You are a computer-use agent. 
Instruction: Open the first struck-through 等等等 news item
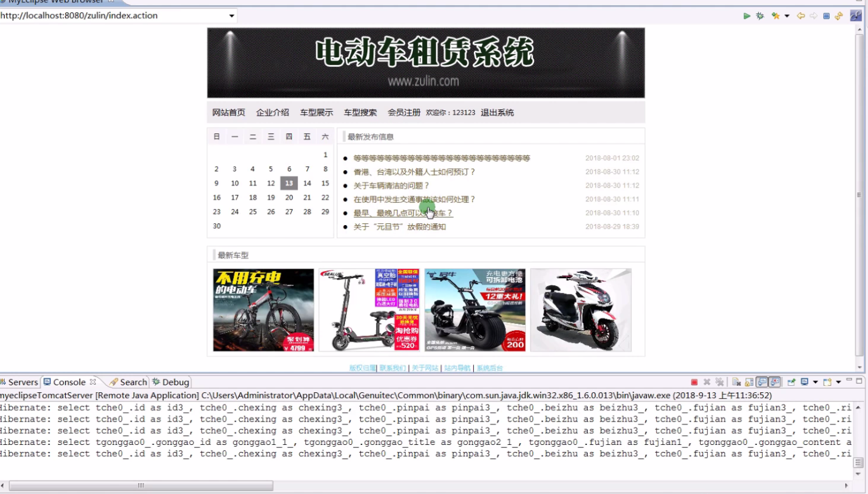click(442, 158)
